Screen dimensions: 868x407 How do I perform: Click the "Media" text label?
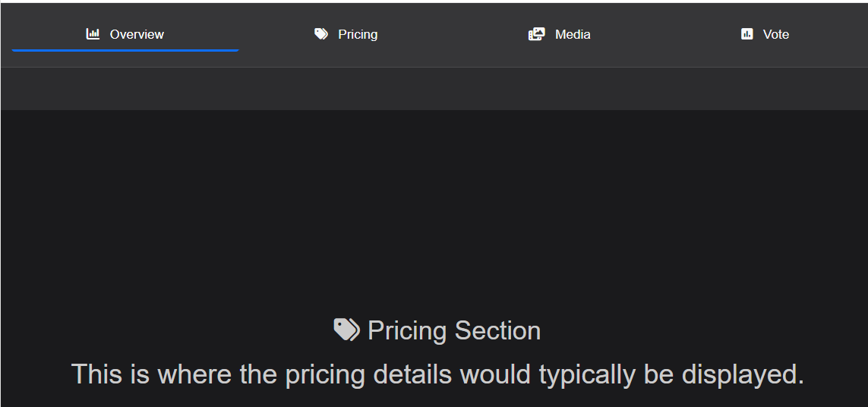tap(573, 34)
